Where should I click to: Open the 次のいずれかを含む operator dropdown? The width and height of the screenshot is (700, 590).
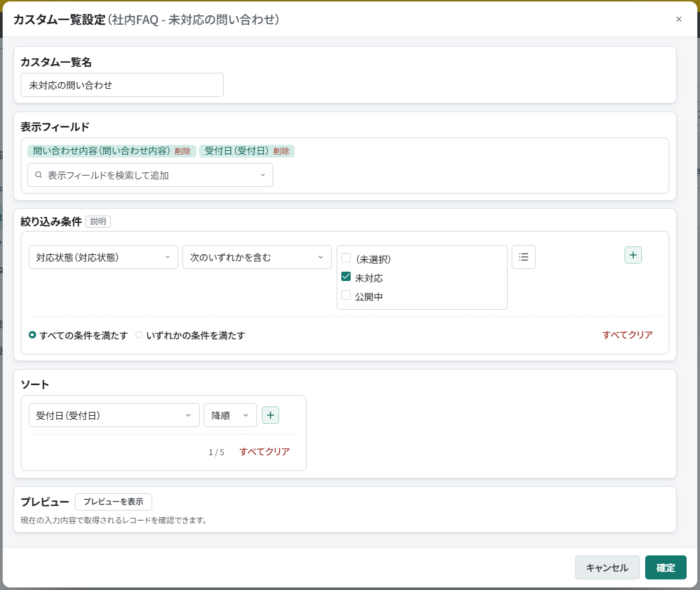pyautogui.click(x=256, y=257)
